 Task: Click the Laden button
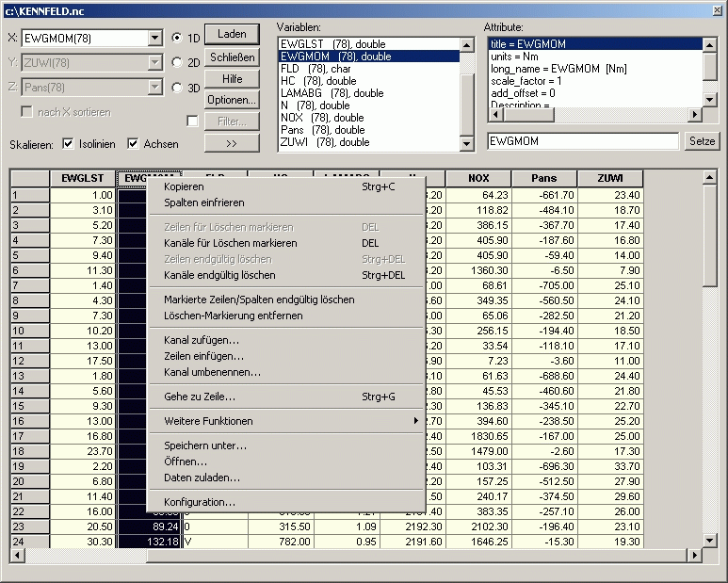pyautogui.click(x=232, y=34)
